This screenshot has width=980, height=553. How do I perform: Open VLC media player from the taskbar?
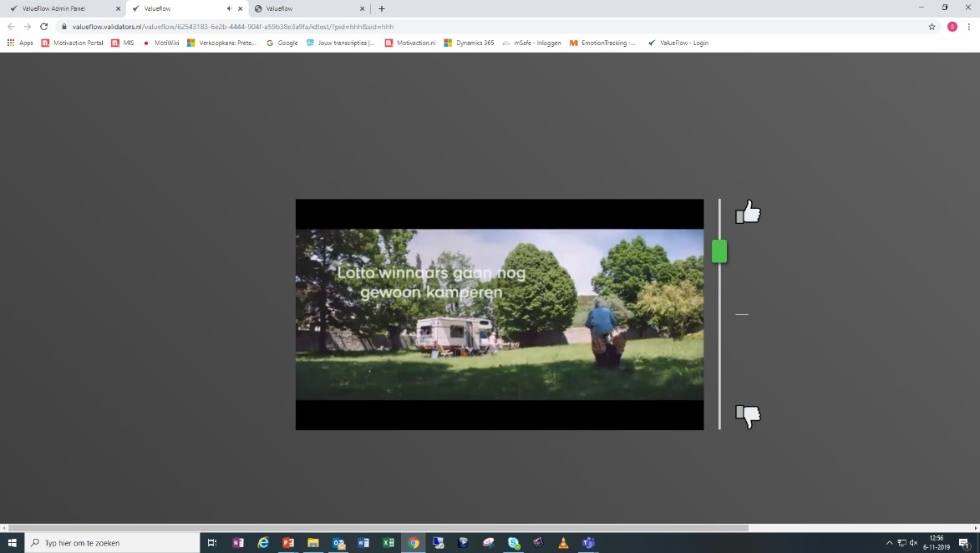tap(563, 543)
